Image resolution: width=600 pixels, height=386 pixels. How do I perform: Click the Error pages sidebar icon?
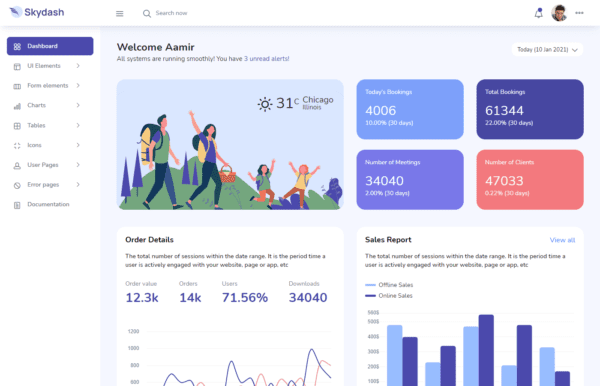pyautogui.click(x=17, y=185)
